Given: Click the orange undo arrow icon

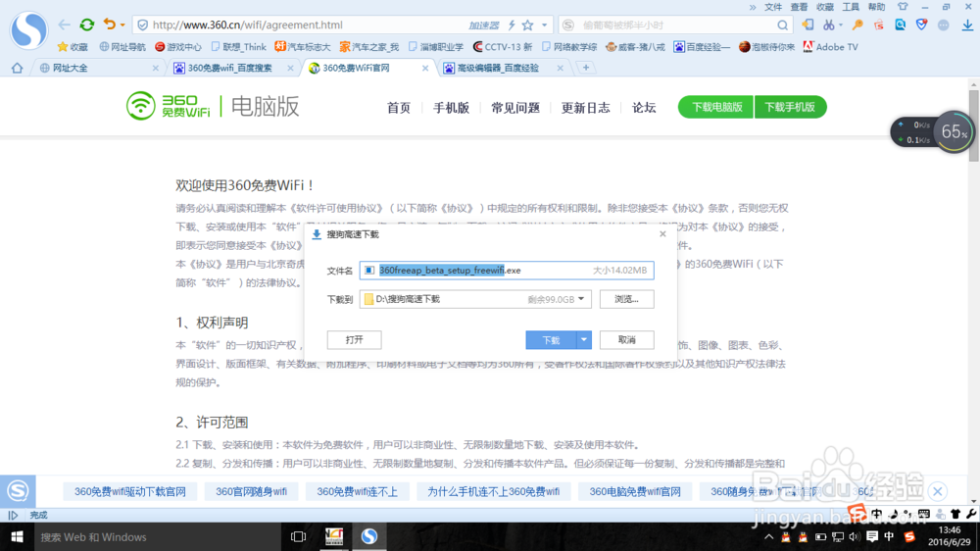Looking at the screenshot, I should 110,25.
